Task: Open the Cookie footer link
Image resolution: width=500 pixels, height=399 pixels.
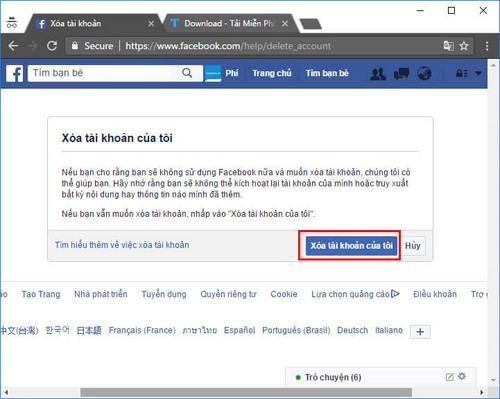Action: pyautogui.click(x=284, y=294)
